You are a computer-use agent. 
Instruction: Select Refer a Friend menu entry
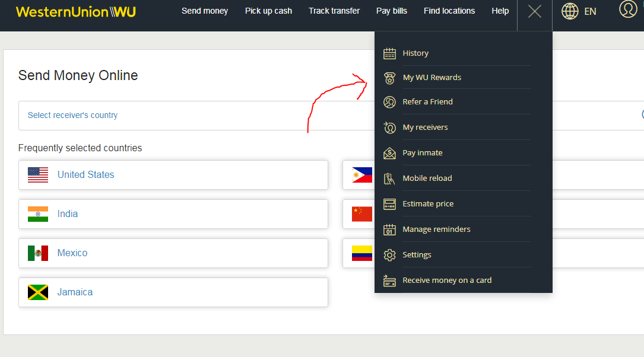(427, 102)
